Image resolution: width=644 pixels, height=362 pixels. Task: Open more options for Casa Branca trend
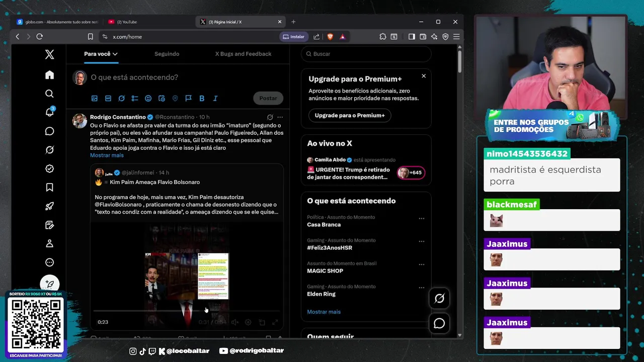pos(422,219)
